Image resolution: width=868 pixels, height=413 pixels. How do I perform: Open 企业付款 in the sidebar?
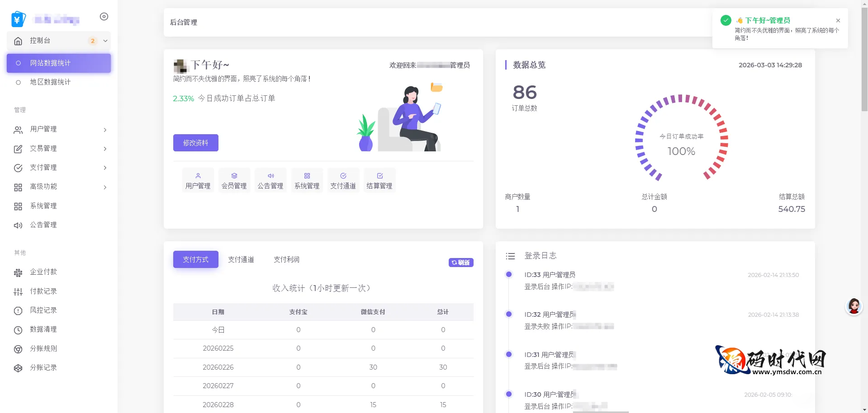43,272
